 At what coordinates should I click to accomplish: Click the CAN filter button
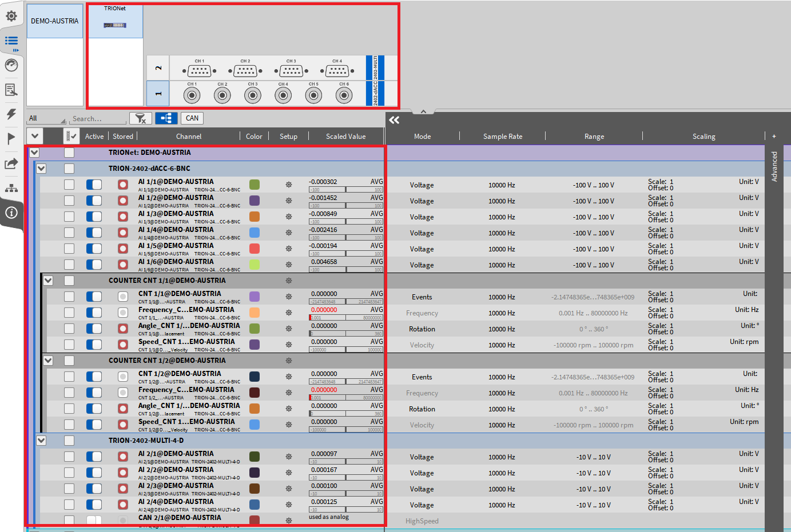click(192, 118)
